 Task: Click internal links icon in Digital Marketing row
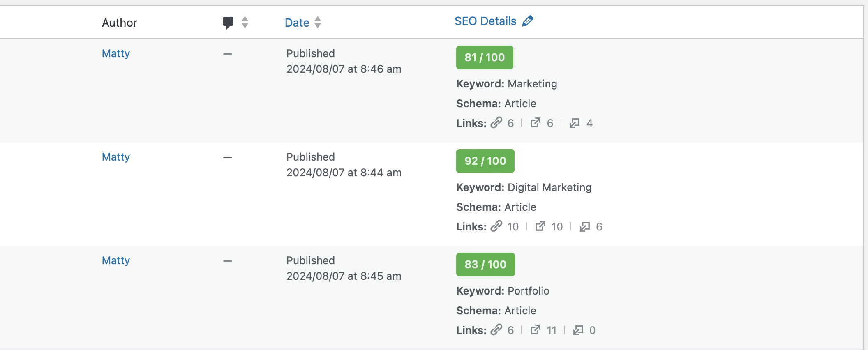click(496, 226)
